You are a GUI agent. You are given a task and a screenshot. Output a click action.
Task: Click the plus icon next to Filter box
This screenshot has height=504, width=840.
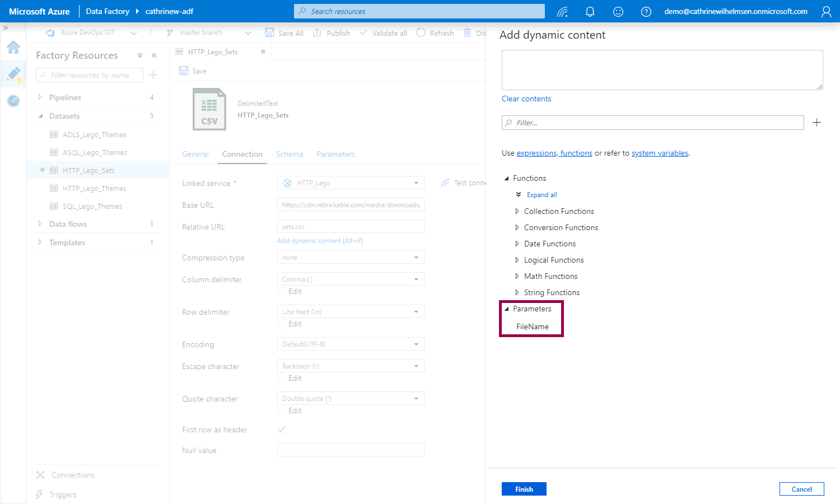tap(816, 123)
